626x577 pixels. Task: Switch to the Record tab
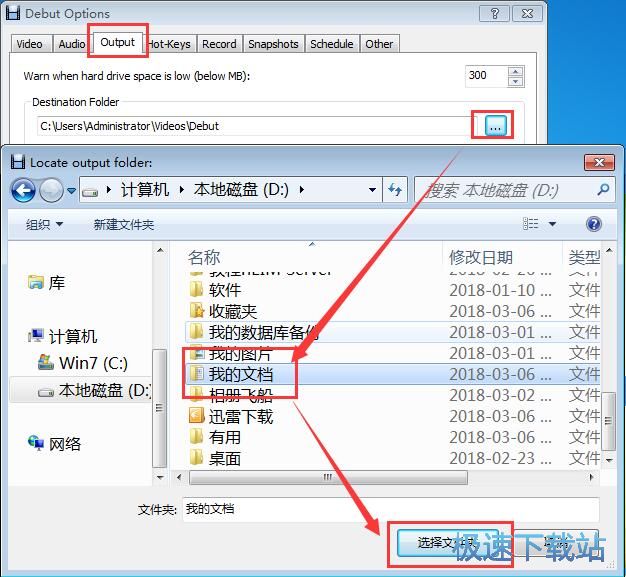[219, 44]
